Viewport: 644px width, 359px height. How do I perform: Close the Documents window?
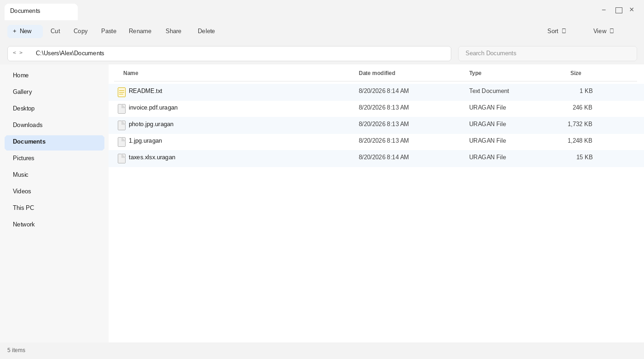(x=632, y=10)
